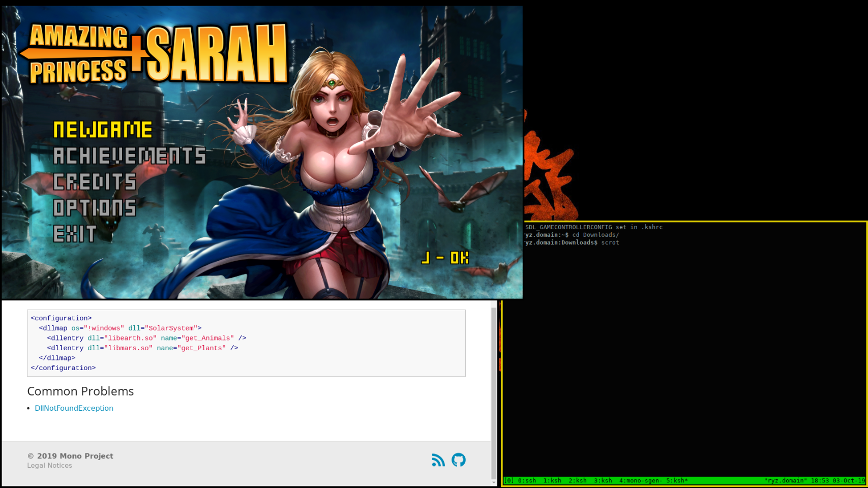The width and height of the screenshot is (868, 488).
Task: Click the 'J - OK' prompt in game
Action: 445,258
